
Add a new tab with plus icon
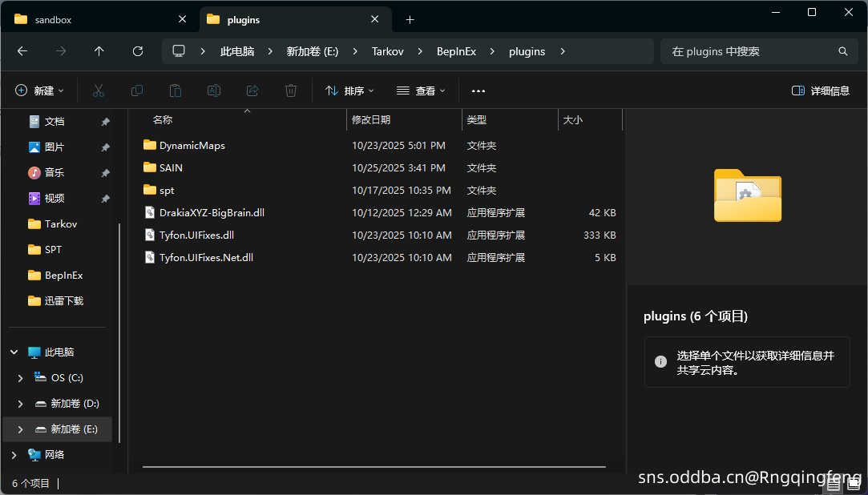[410, 19]
